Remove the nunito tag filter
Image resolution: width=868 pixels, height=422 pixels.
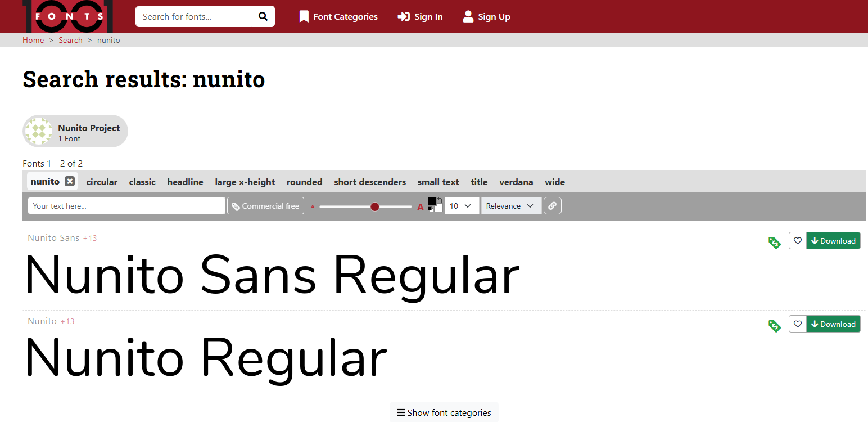pos(70,181)
